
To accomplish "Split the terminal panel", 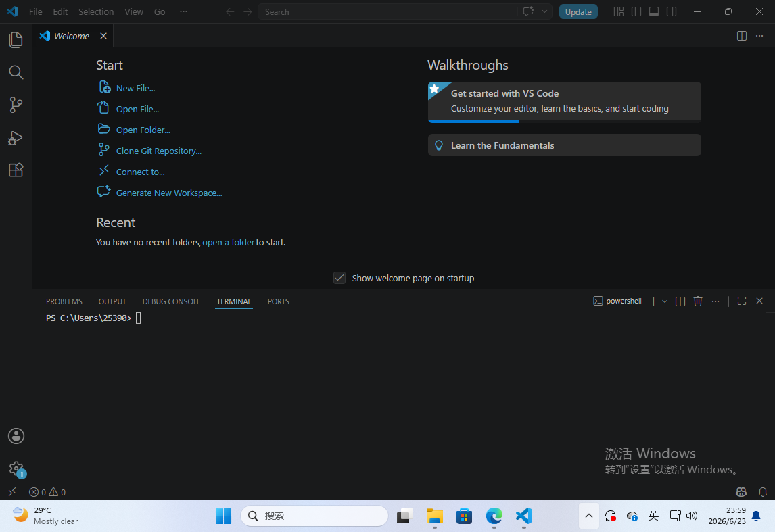I will pos(680,301).
